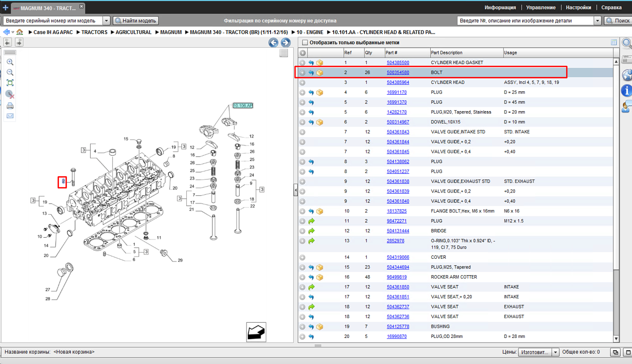Click the image export icon below the diagram
The width and height of the screenshot is (632, 364).
256,332
